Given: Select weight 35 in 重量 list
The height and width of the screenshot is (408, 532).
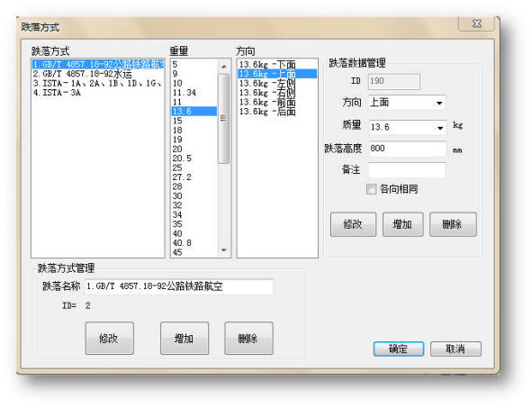Looking at the screenshot, I should click(x=194, y=224).
